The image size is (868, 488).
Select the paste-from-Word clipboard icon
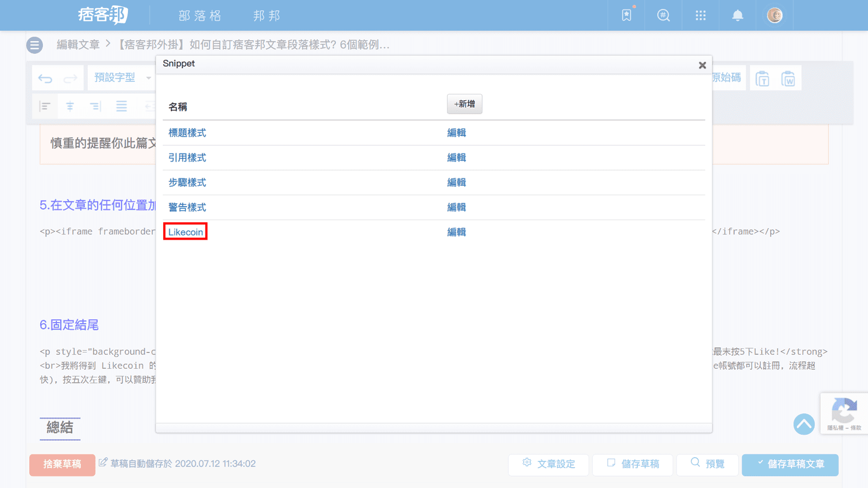pyautogui.click(x=788, y=78)
